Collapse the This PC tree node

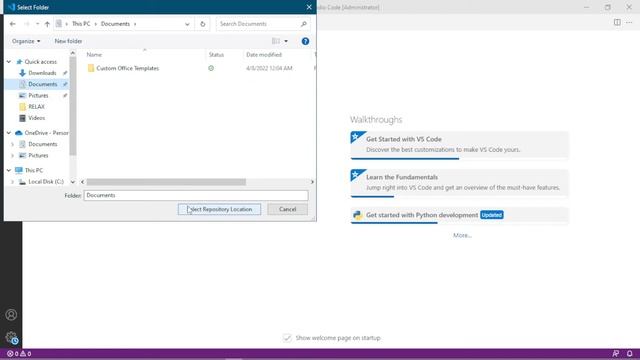[x=9, y=170]
